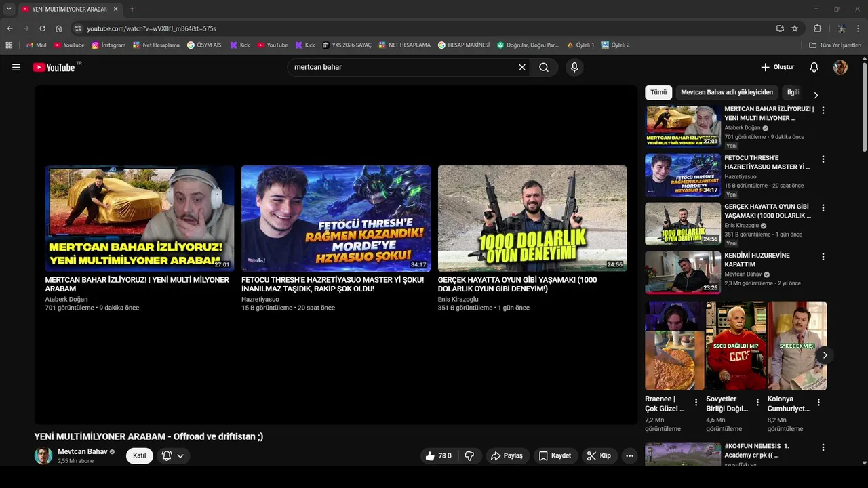The image size is (868, 488).
Task: Reload the page in browser toolbar
Action: (42, 28)
